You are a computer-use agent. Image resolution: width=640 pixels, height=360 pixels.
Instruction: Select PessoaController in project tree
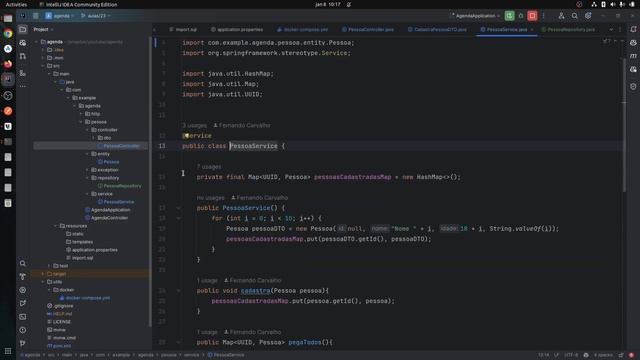pyautogui.click(x=121, y=146)
